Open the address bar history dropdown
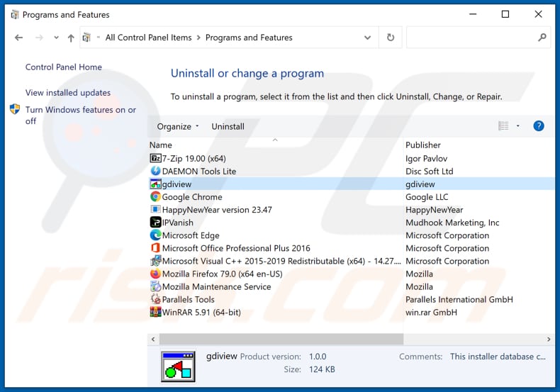 coord(367,38)
